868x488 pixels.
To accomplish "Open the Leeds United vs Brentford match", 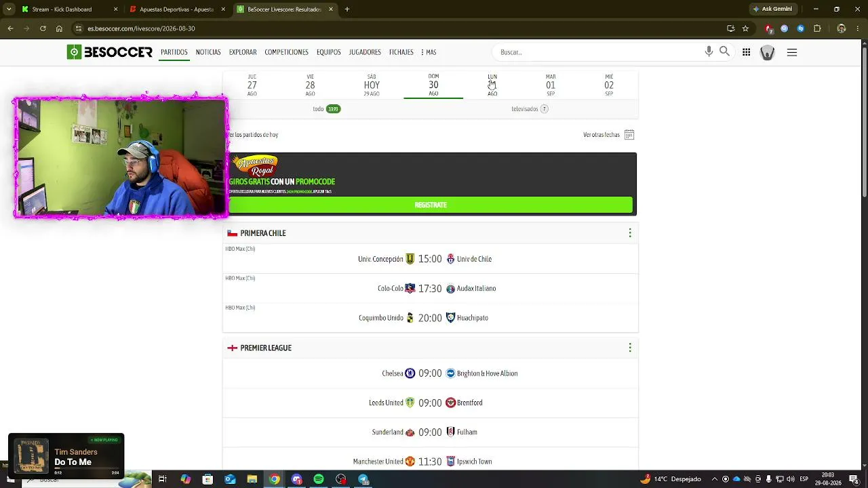I will tap(430, 403).
